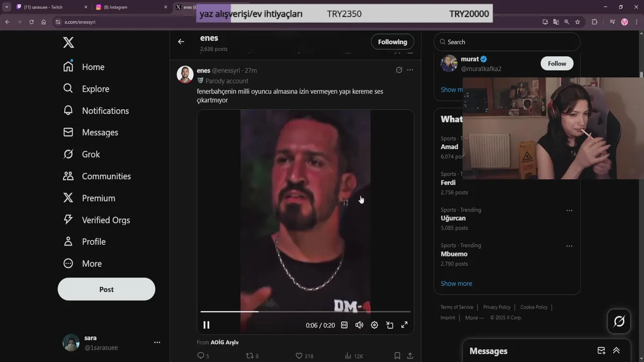The height and width of the screenshot is (362, 644).
Task: Open Notifications from the sidebar
Action: point(96,111)
